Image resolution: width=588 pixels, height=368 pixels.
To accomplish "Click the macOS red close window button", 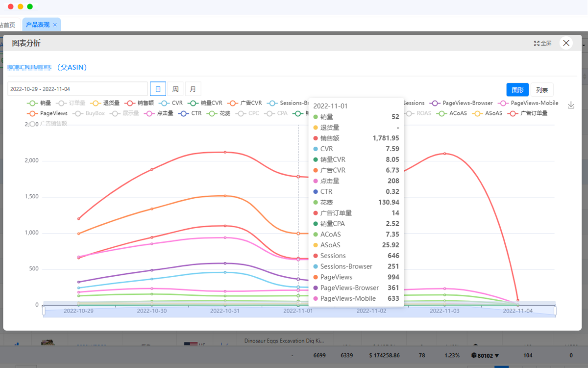I will point(10,7).
